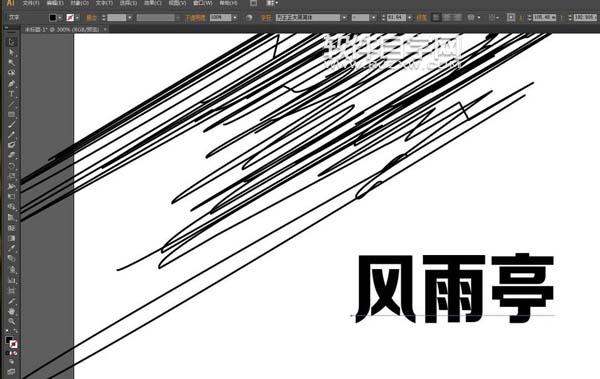Screen dimensions: 600x379
Task: Open the 文字(T) menu
Action: (104, 3)
